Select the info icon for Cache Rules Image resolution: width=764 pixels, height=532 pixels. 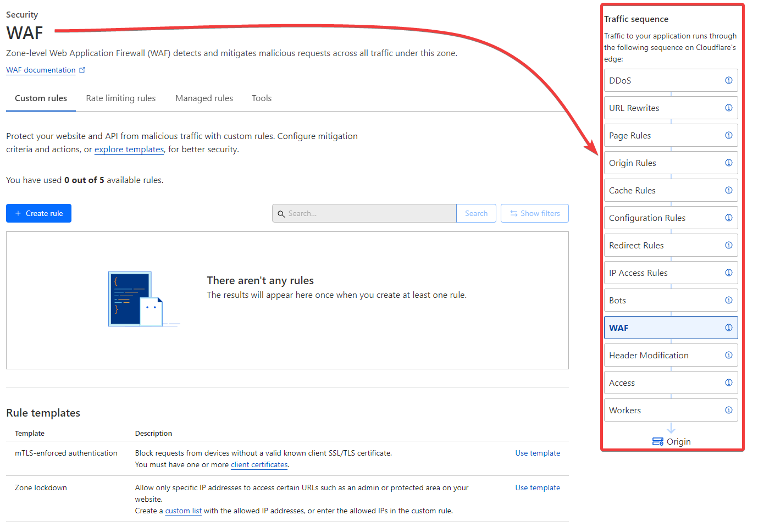click(729, 190)
